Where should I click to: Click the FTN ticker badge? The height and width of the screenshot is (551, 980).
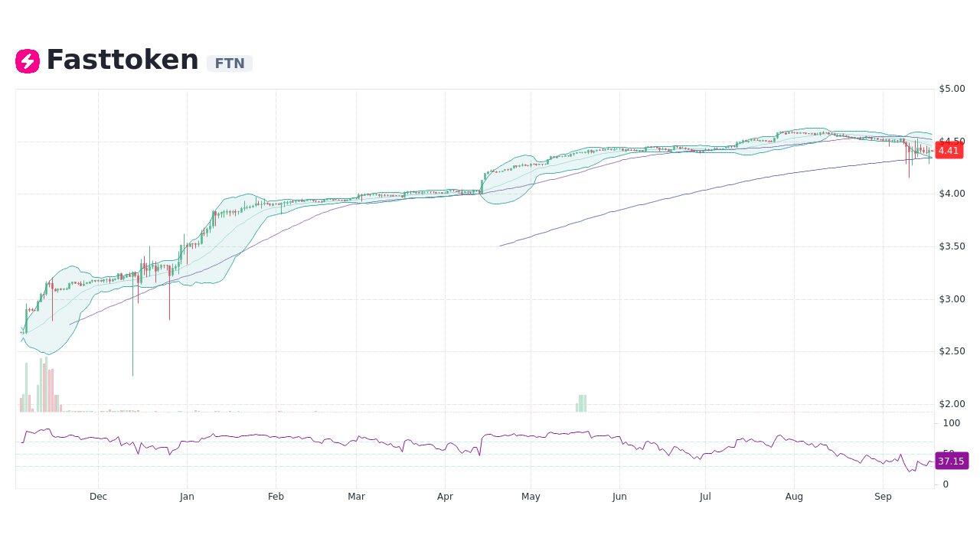click(229, 64)
